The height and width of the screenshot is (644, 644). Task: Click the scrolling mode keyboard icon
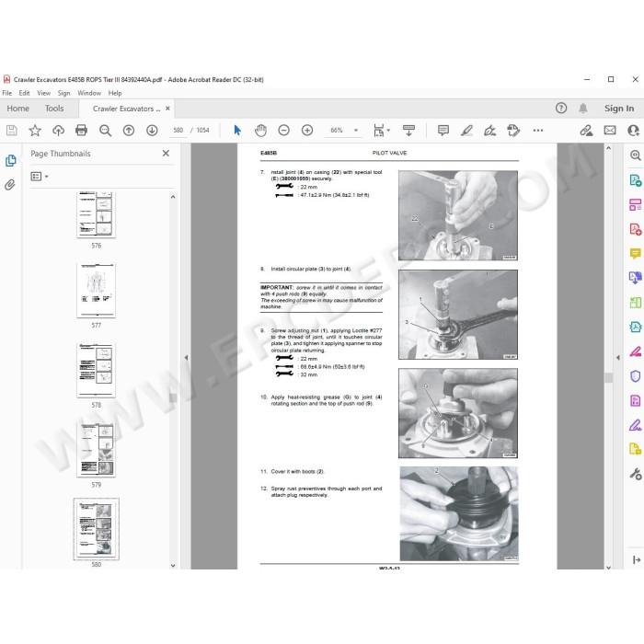(x=408, y=131)
